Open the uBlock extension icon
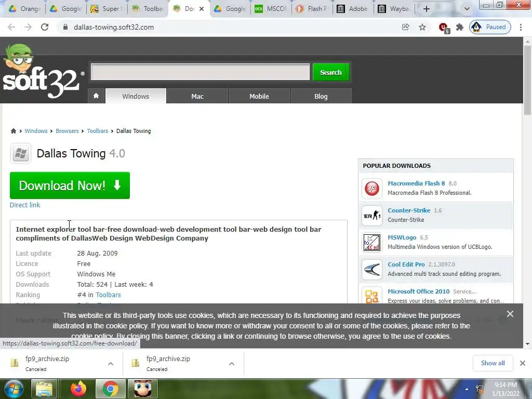The width and height of the screenshot is (532, 399). point(444,28)
